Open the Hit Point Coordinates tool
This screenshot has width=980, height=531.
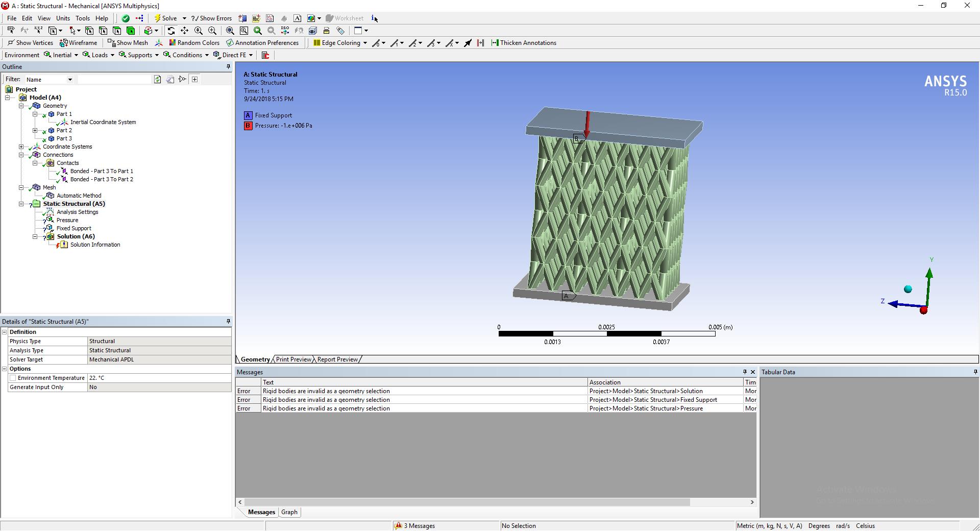pos(38,31)
